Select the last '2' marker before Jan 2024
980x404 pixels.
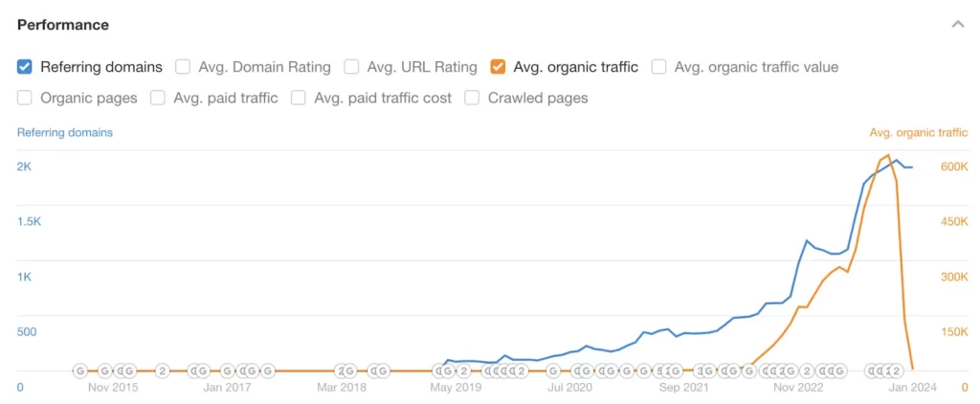(x=897, y=370)
